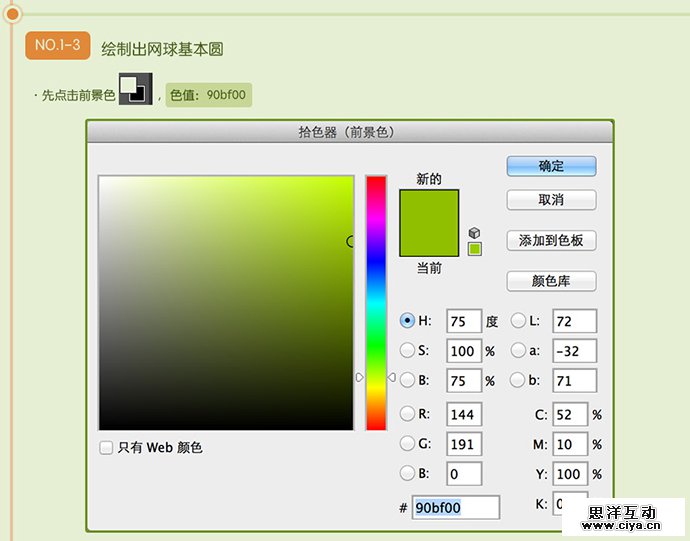Image resolution: width=690 pixels, height=541 pixels.
Task: Click the vertical hue spectrum bar
Action: pos(376,303)
